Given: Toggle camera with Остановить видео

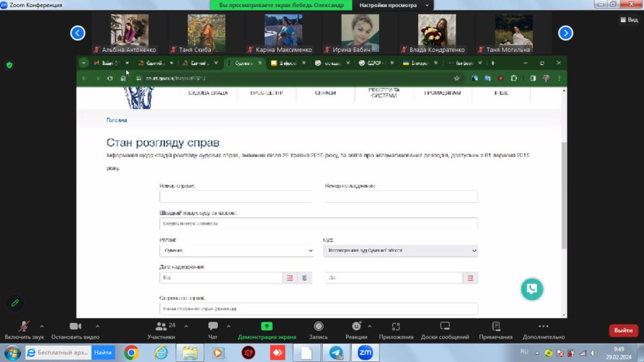Looking at the screenshot, I should [75, 330].
